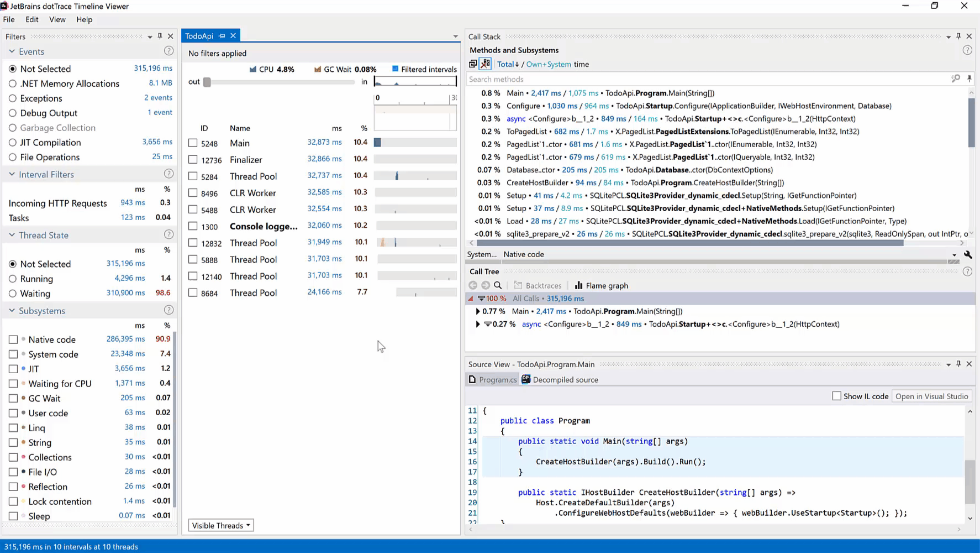Expand the Main call tree node
The height and width of the screenshot is (554, 980).
click(478, 312)
